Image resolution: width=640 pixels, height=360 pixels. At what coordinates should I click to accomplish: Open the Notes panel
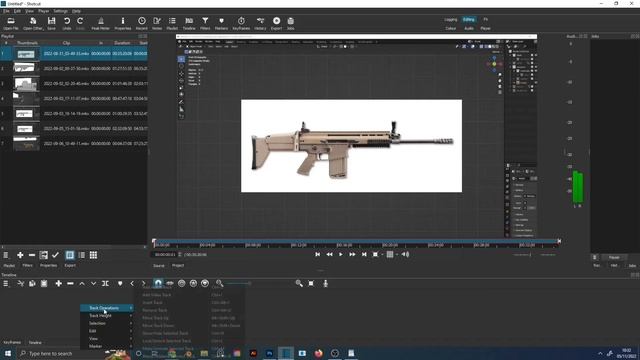point(157,23)
